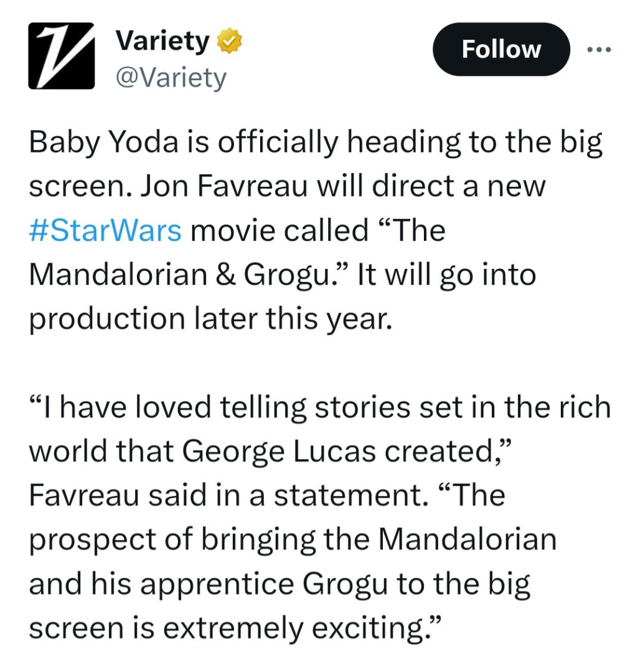Visit the @Variety handle

coord(171,78)
